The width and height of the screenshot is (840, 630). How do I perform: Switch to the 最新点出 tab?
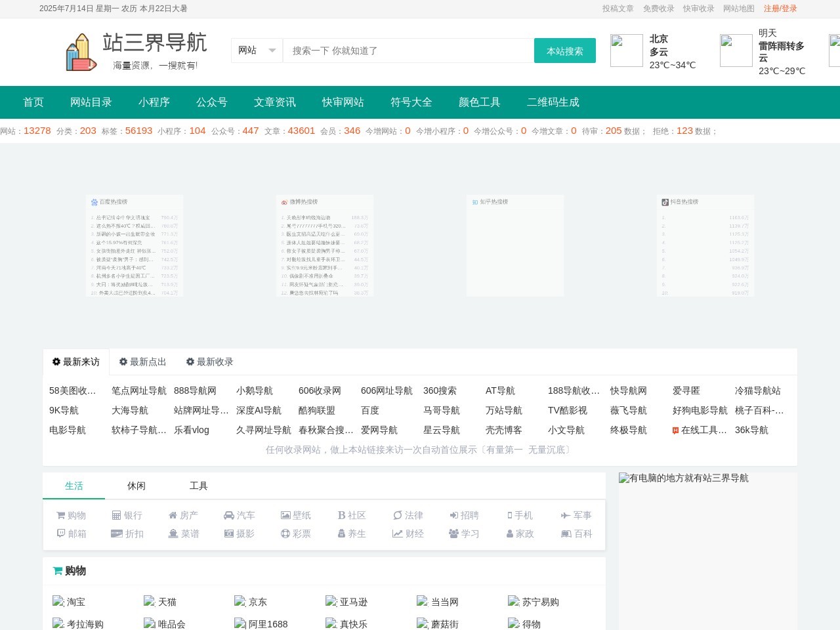(x=142, y=362)
